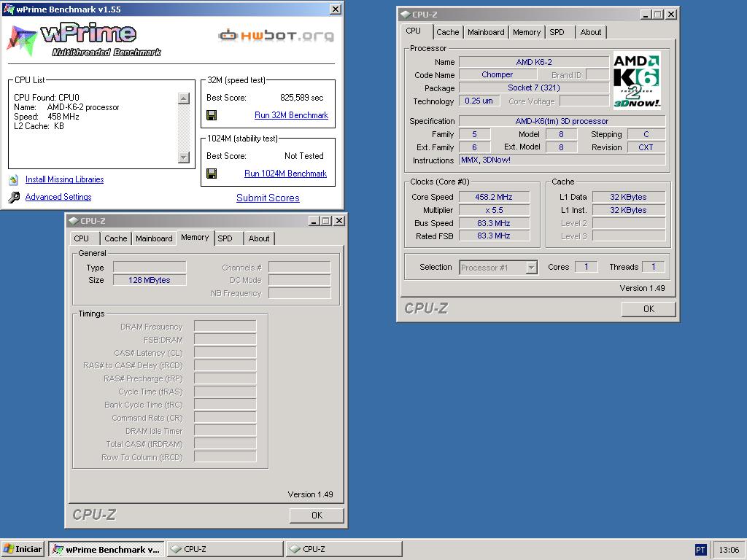The image size is (747, 560).
Task: Click the Core Speed 458.2 MHz field
Action: tap(494, 197)
